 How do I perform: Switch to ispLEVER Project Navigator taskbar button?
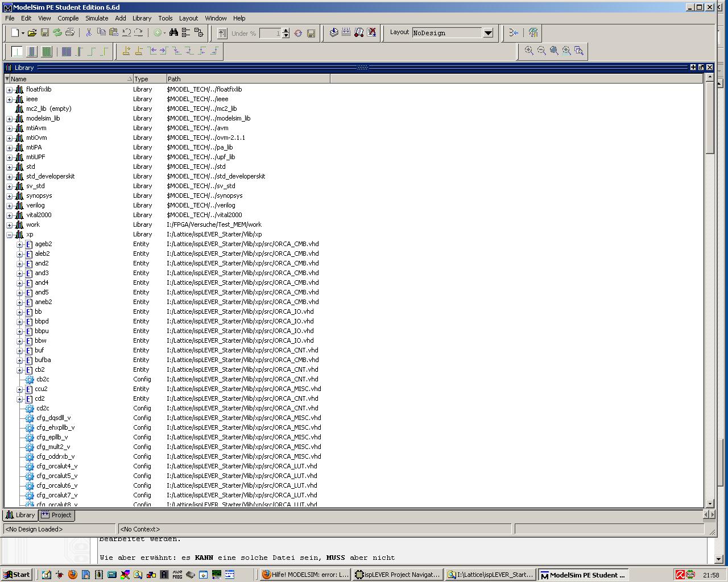398,575
